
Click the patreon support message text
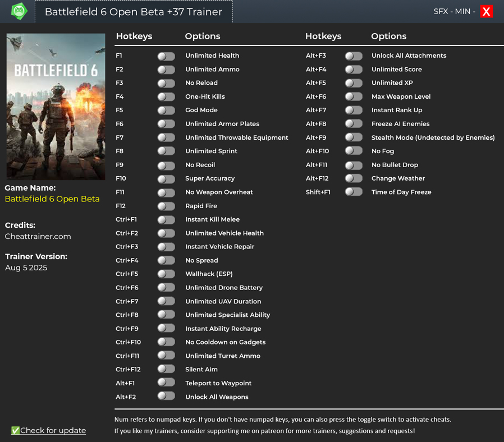click(x=264, y=431)
